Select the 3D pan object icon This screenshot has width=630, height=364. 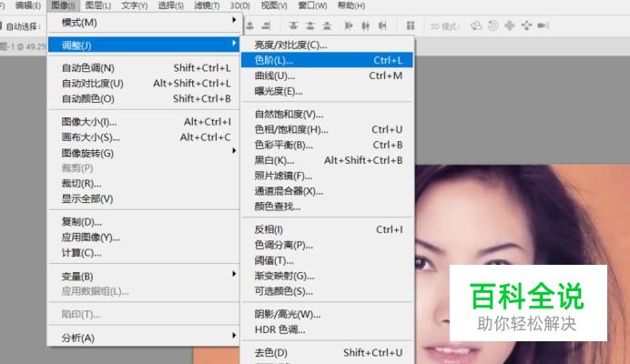click(x=510, y=25)
